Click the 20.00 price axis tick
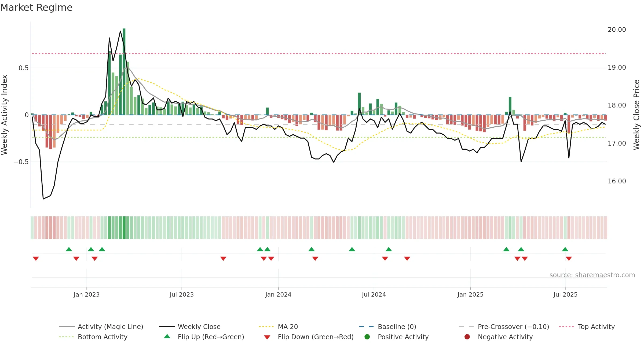The height and width of the screenshot is (362, 644). 617,30
